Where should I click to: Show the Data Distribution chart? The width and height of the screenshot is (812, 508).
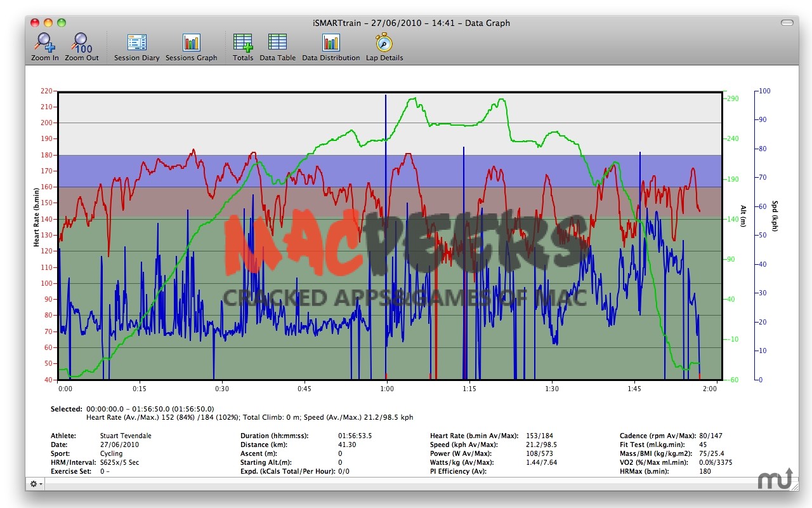[331, 43]
